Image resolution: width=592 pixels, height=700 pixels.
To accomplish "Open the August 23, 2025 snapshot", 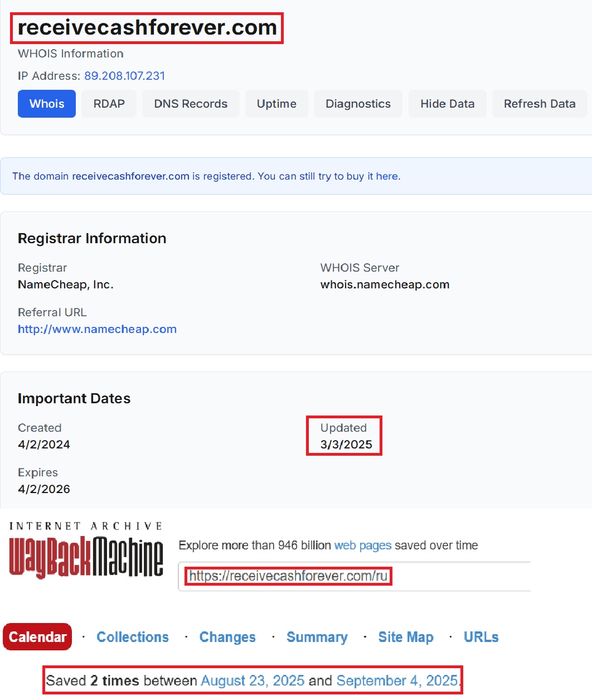I will [252, 680].
